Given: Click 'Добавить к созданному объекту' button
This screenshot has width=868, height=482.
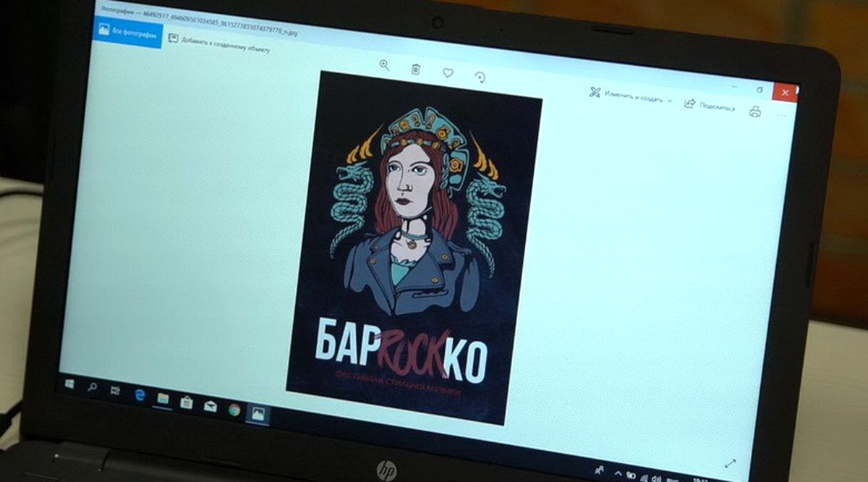Looking at the screenshot, I should (219, 43).
